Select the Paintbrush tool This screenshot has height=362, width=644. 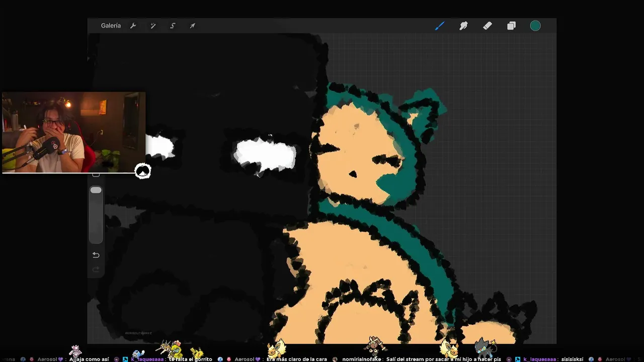[440, 26]
